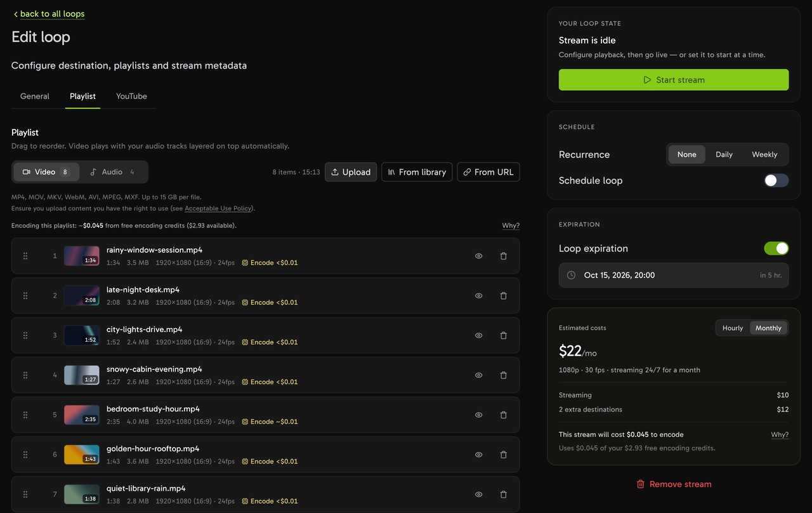The image size is (812, 513).
Task: Enable the Schedule loop switch
Action: click(x=776, y=180)
